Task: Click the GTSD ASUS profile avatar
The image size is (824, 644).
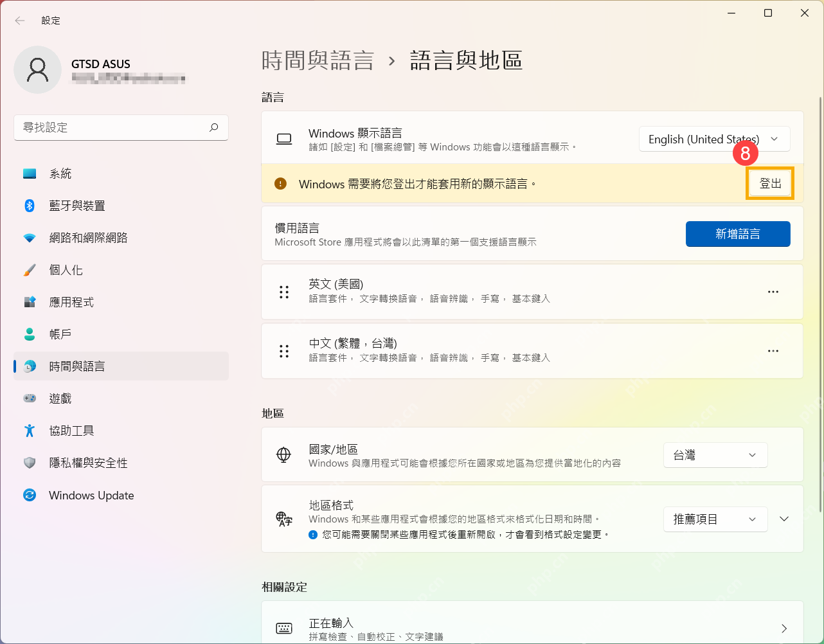Action: 37,69
